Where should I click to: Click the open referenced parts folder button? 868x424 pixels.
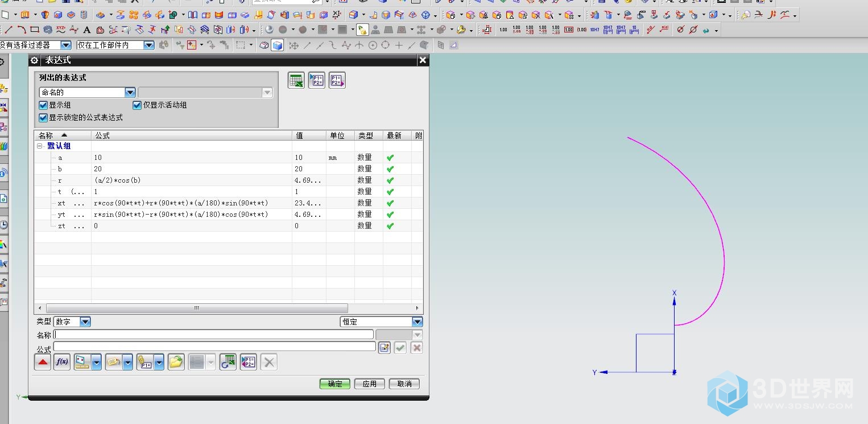click(x=176, y=362)
